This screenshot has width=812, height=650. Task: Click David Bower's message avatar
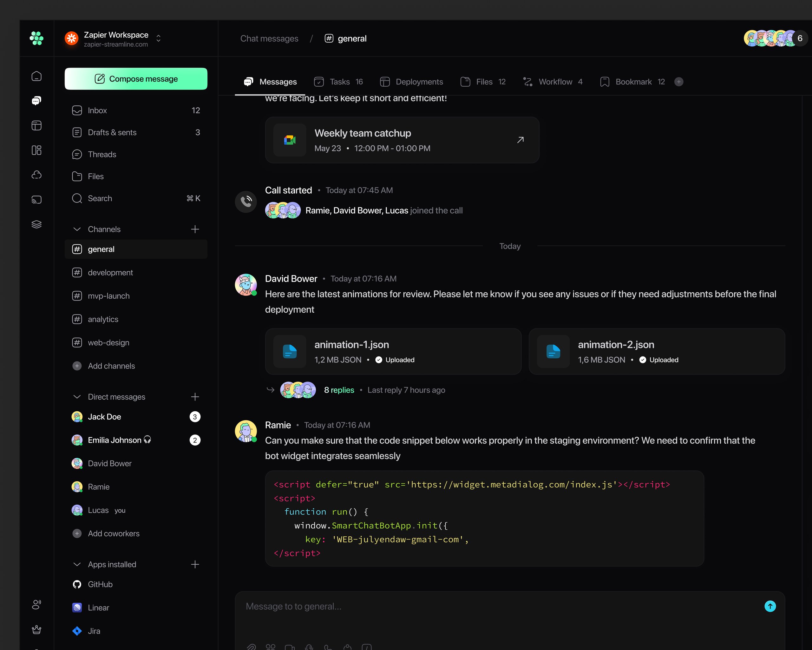246,284
